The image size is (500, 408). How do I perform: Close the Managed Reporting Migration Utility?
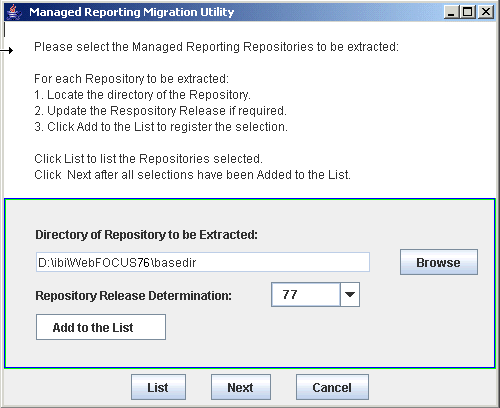(486, 12)
